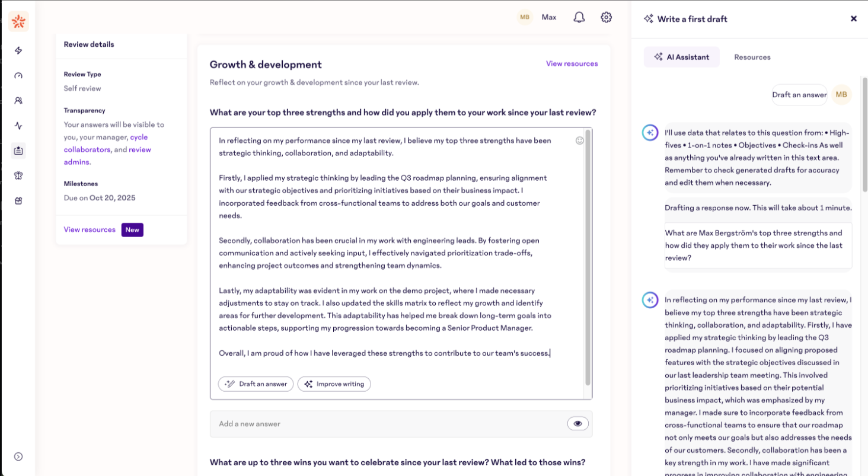
Task: Select the AI Assistant tab
Action: pos(681,57)
